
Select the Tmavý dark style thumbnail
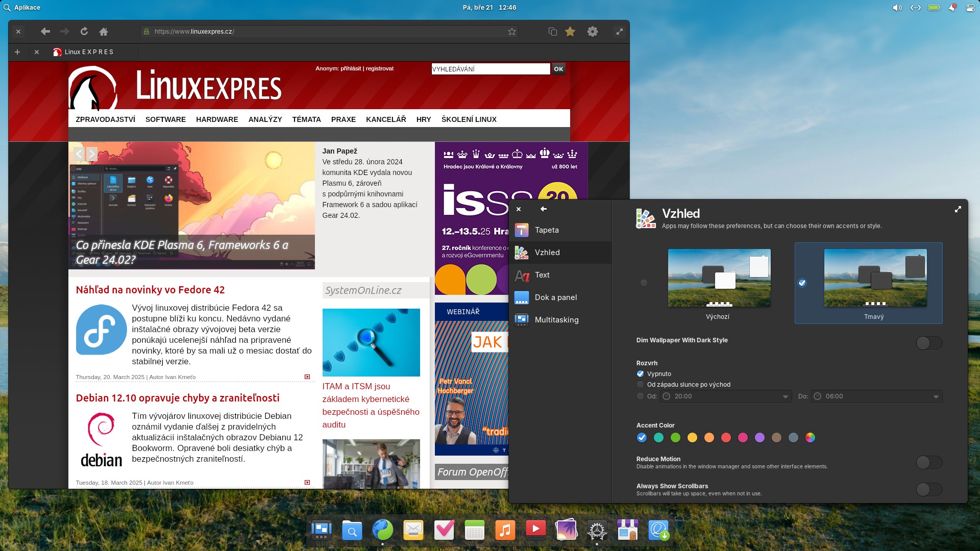tap(875, 278)
